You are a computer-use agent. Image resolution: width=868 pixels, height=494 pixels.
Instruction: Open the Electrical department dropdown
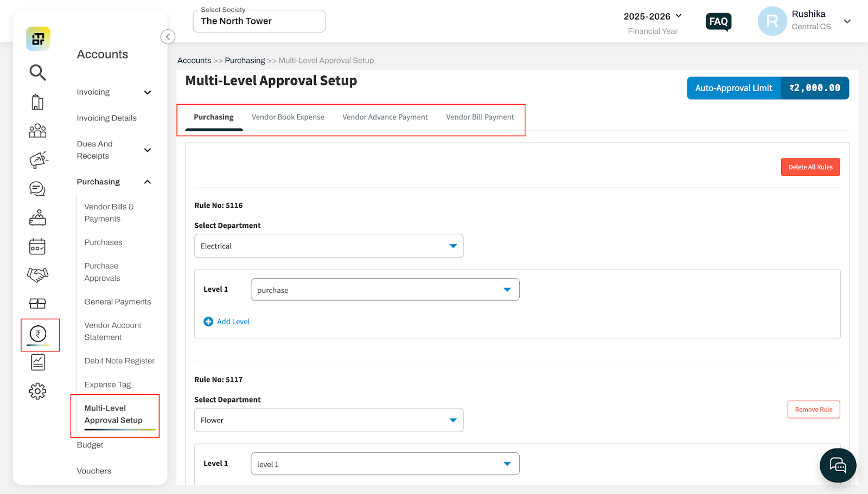point(328,246)
